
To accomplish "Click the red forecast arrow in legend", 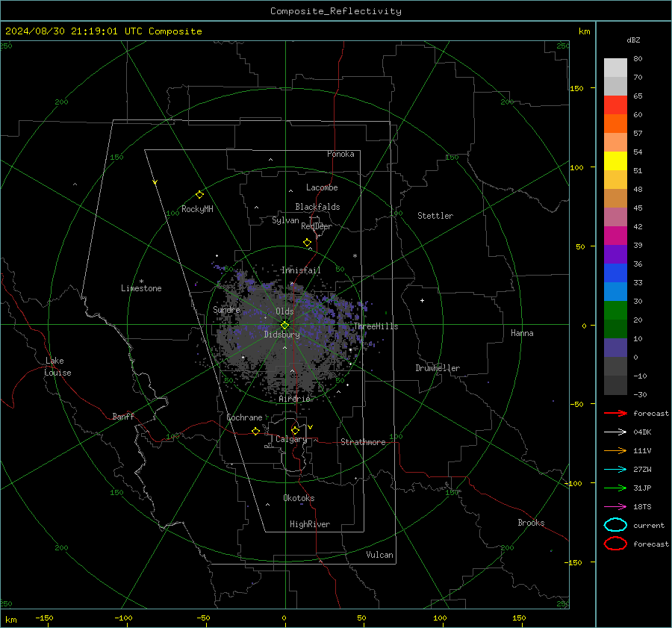I will (x=615, y=413).
